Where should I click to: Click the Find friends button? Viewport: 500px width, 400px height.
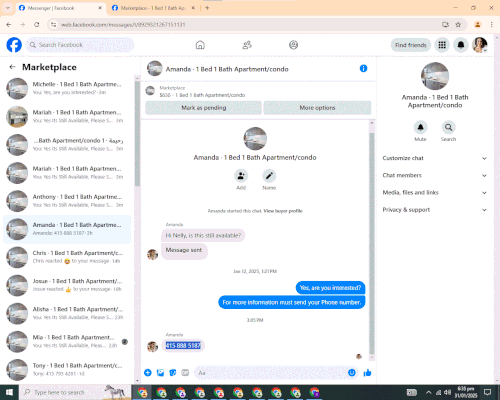(411, 45)
